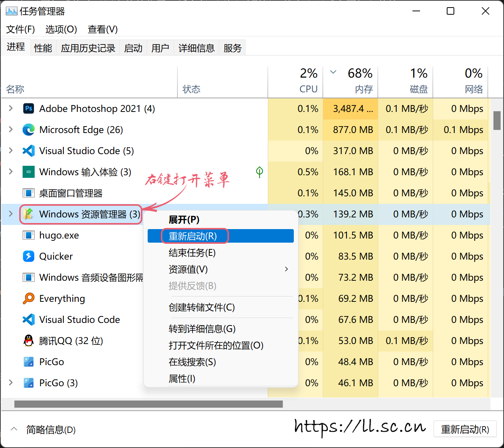Click the single Visual Studio Code icon
The image size is (504, 448).
tap(29, 320)
